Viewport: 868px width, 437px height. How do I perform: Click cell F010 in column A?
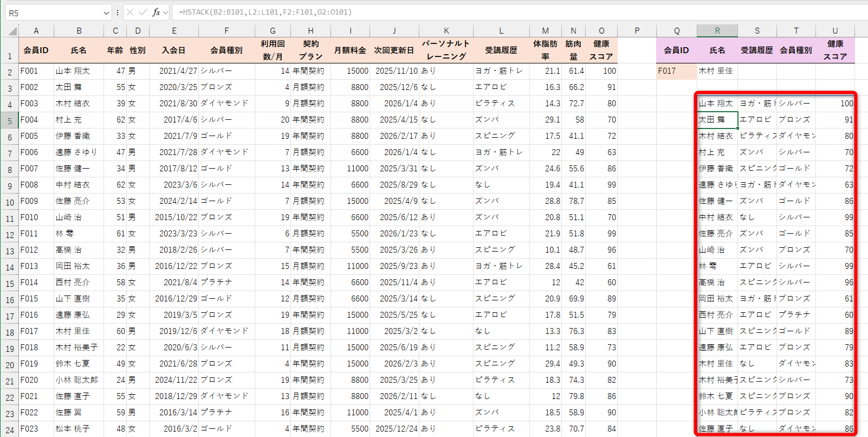coord(36,217)
